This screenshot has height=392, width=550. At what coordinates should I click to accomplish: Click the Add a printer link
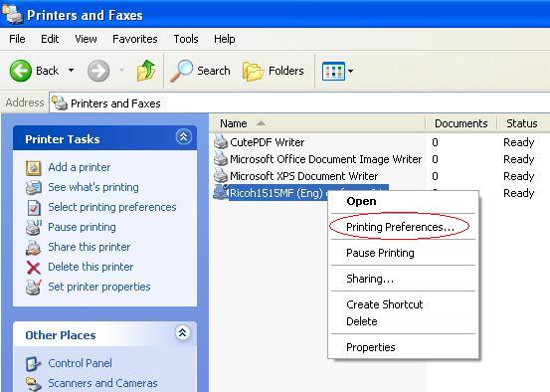[80, 167]
